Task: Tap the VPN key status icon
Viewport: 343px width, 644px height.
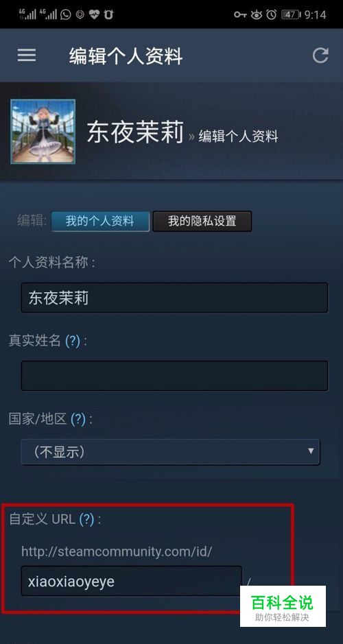Action: [240, 15]
